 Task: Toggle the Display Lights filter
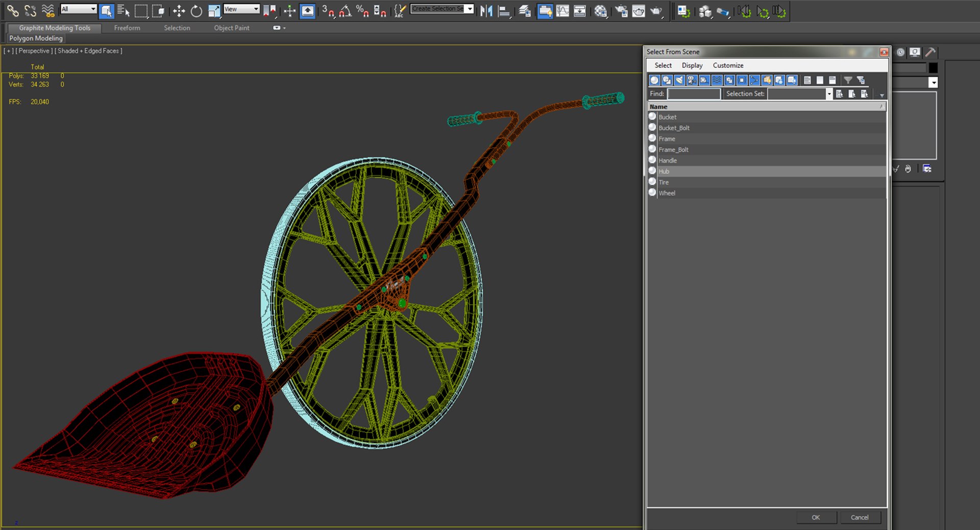click(x=679, y=80)
